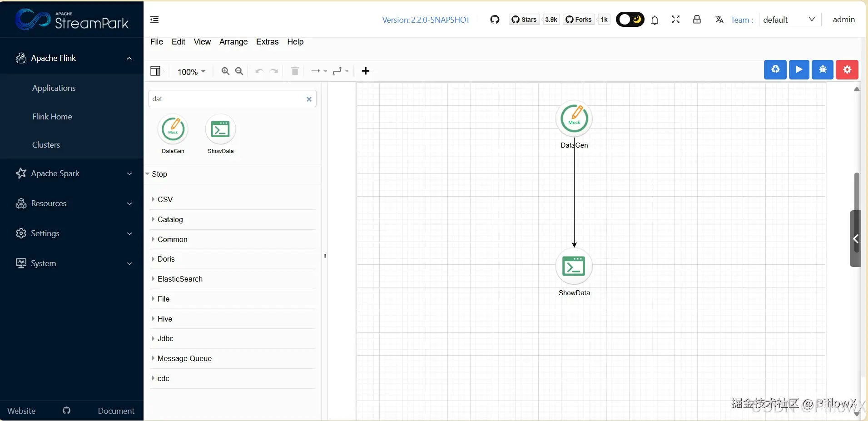
Task: Open the Team default dropdown
Action: point(790,20)
